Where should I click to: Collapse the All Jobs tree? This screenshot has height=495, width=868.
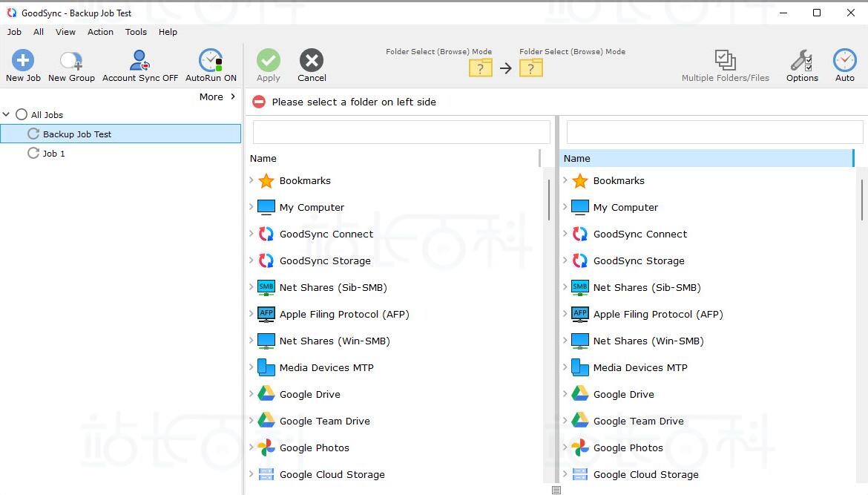point(6,114)
